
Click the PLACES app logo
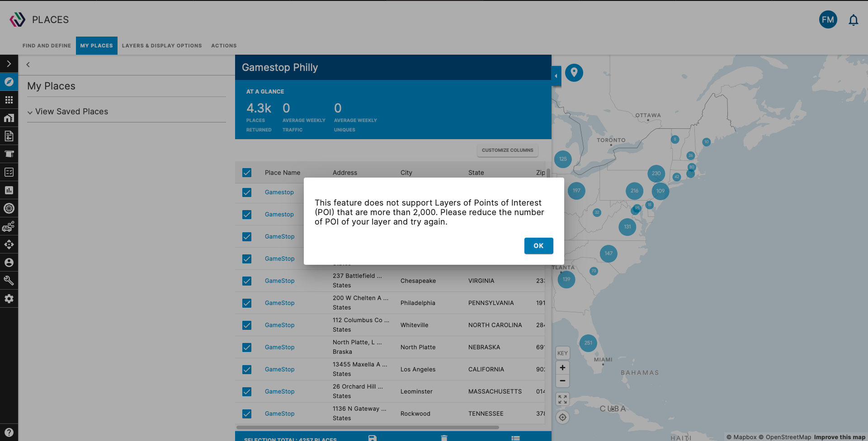18,19
